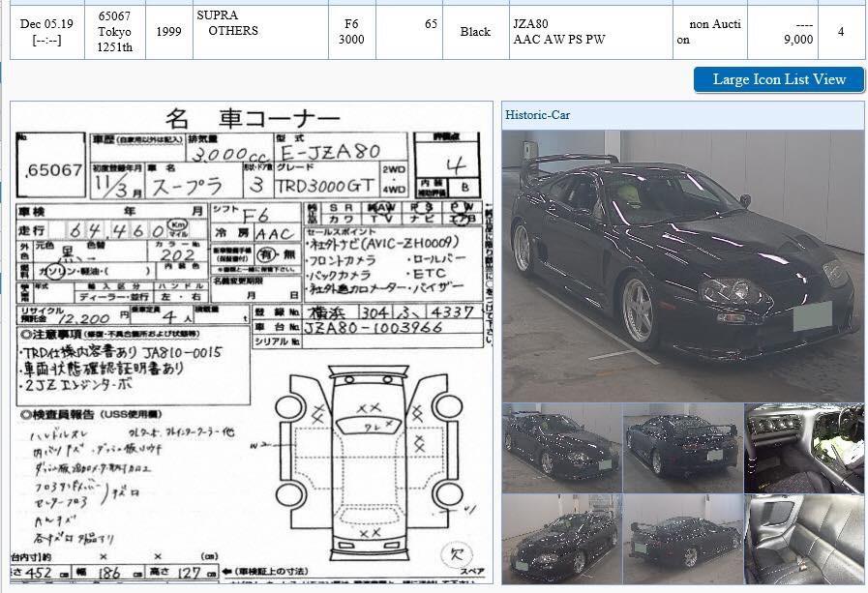Viewport: 868px width, 593px height.
Task: Open the top-left front side view thumbnail
Action: click(x=561, y=448)
